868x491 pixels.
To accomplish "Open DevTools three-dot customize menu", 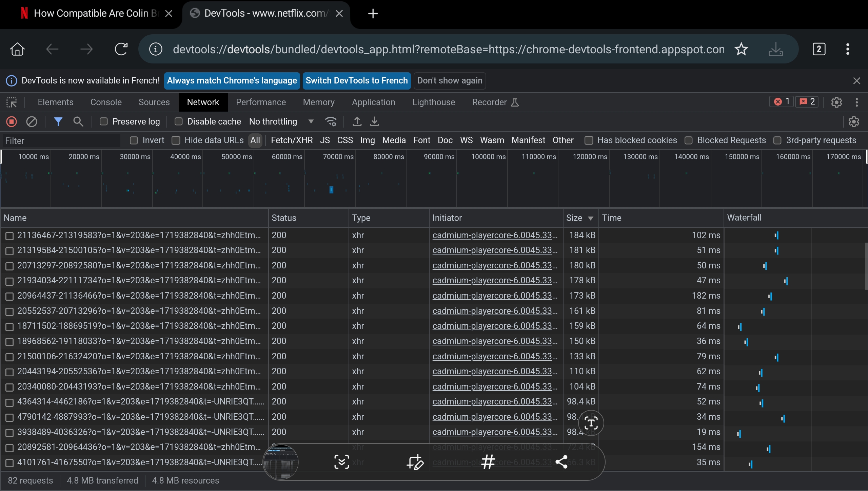I will [857, 102].
